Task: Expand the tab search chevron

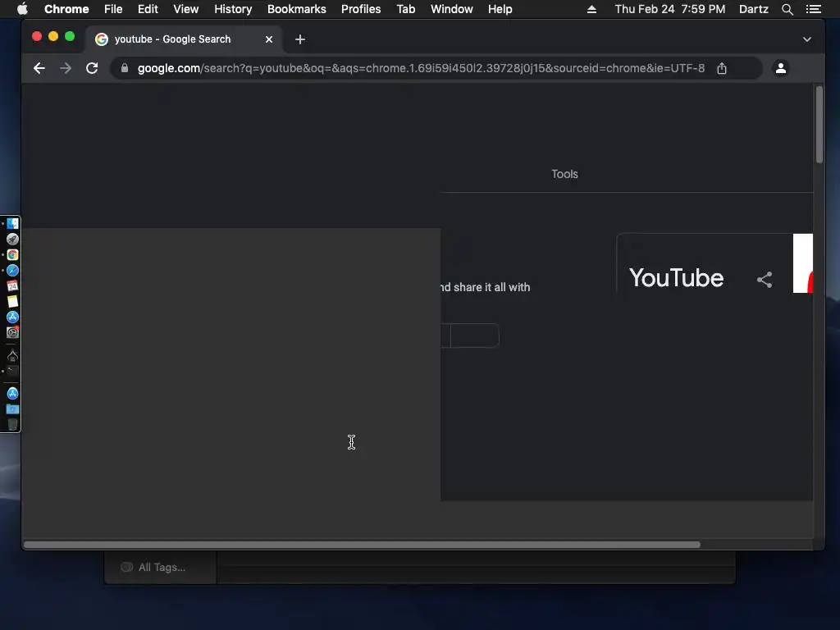Action: coord(807,39)
